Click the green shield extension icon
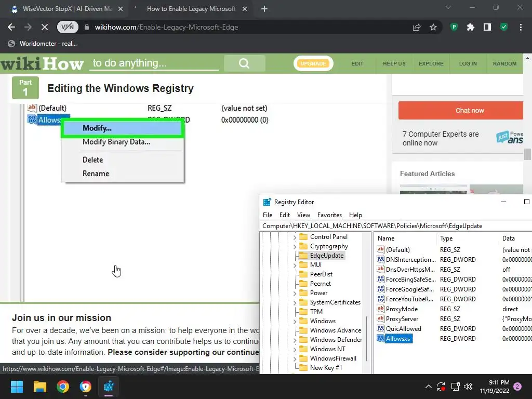This screenshot has height=399, width=532. pos(504,27)
